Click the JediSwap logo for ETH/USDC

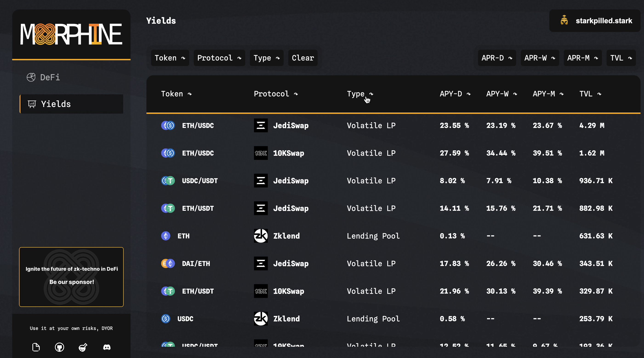[261, 125]
